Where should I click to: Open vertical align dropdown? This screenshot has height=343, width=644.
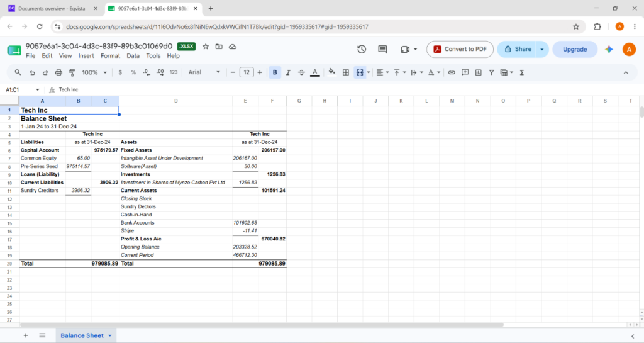[399, 72]
